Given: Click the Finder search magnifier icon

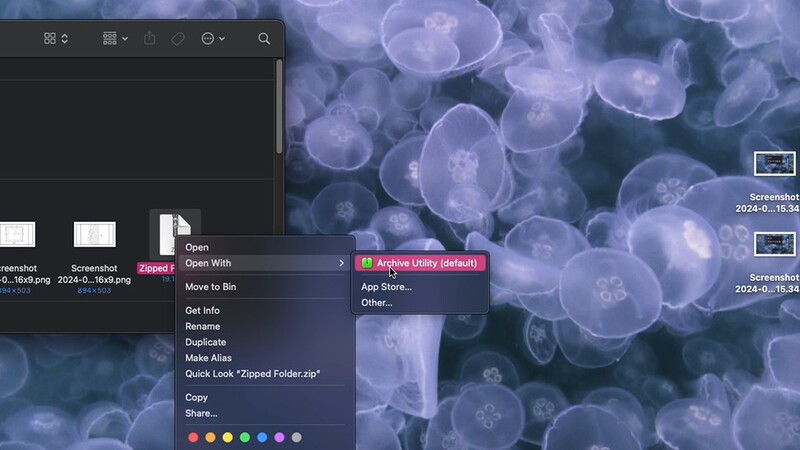Looking at the screenshot, I should point(264,39).
